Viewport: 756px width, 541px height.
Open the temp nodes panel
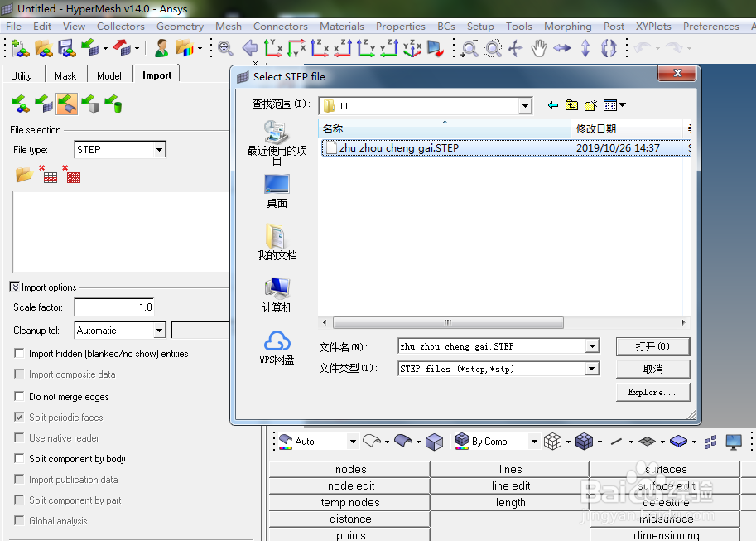[350, 502]
